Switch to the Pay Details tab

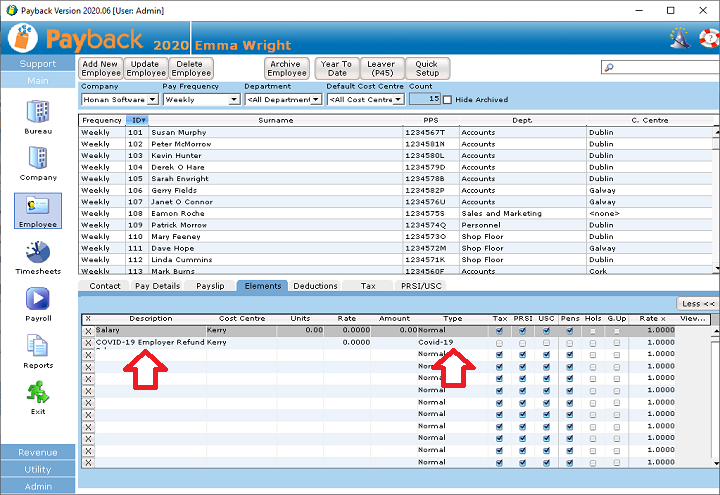[x=157, y=286]
